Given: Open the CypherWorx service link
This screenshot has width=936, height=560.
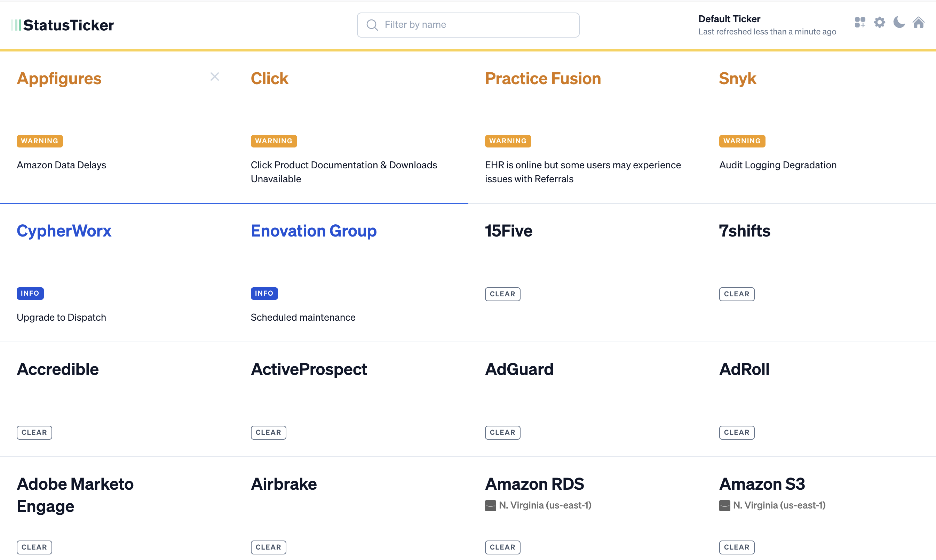Looking at the screenshot, I should coord(64,231).
